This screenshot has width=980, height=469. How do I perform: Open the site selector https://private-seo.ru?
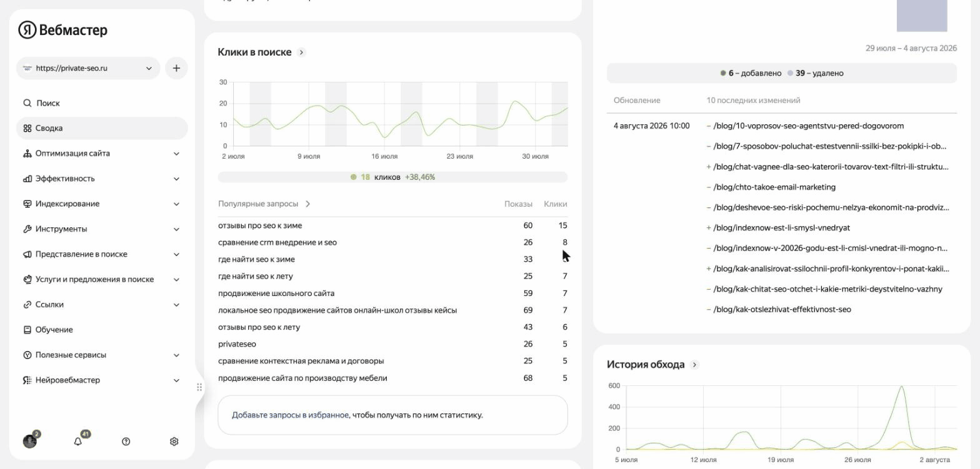click(88, 68)
